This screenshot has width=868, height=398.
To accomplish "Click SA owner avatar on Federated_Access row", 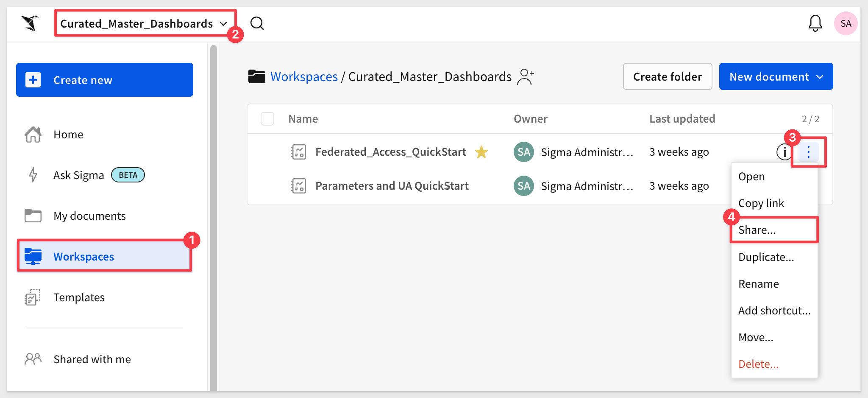I will tap(524, 152).
